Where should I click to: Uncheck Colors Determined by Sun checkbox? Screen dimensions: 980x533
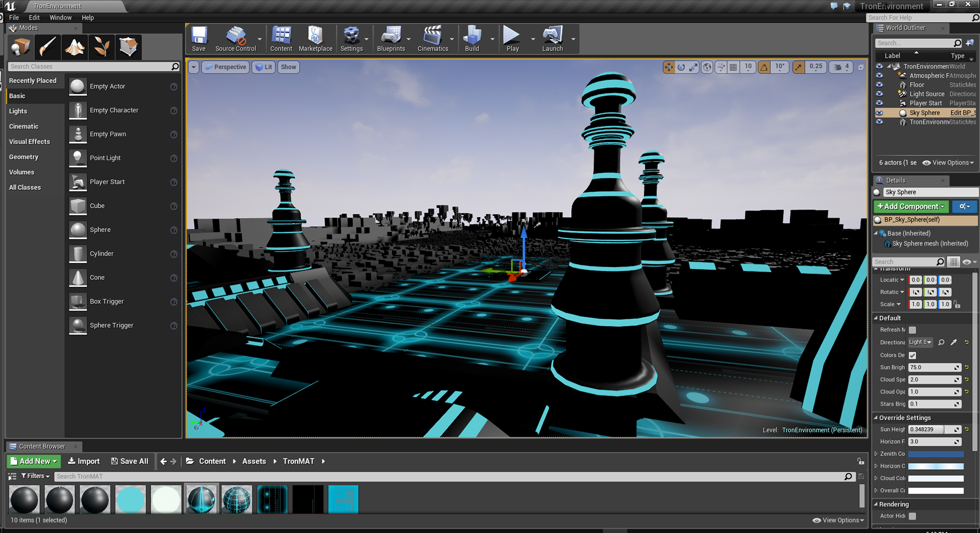coord(912,355)
